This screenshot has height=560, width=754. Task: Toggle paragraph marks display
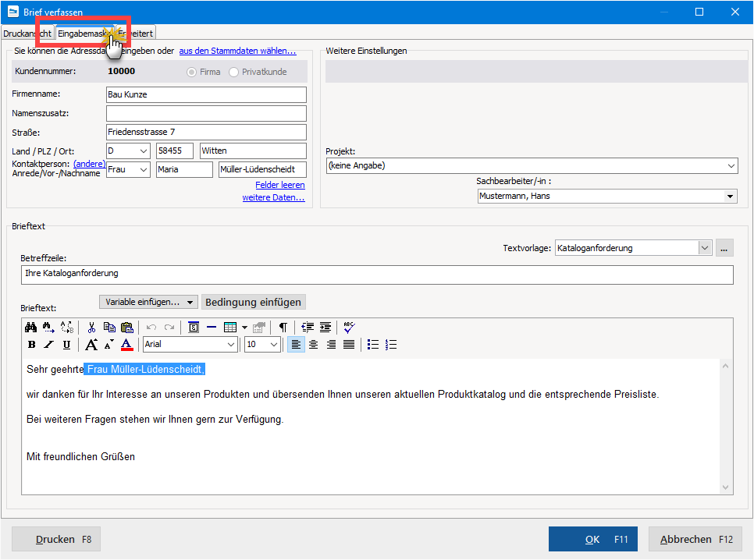[283, 328]
